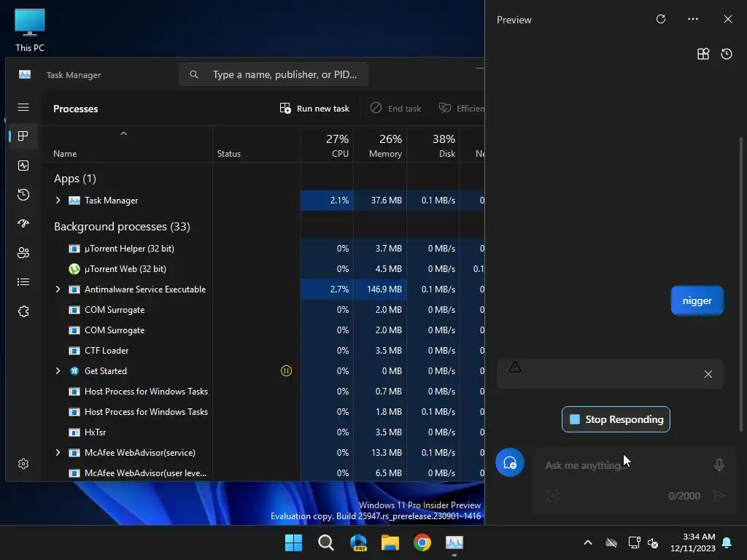Click the add screenshot icon in Copilot input
Screen dimensions: 747x560
click(x=553, y=496)
